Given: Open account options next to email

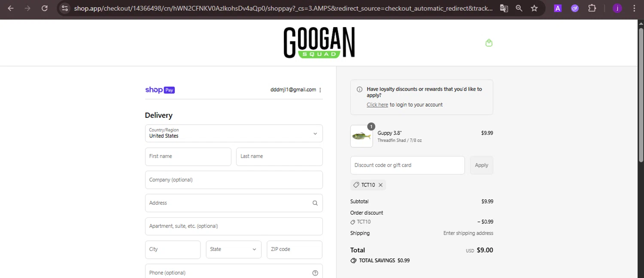Looking at the screenshot, I should (x=320, y=90).
